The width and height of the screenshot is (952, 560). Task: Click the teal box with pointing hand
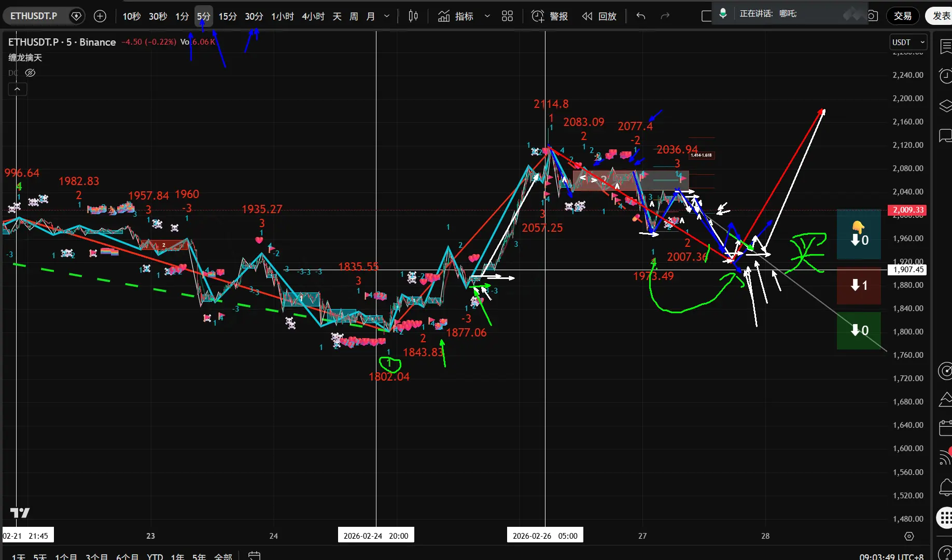[859, 234]
